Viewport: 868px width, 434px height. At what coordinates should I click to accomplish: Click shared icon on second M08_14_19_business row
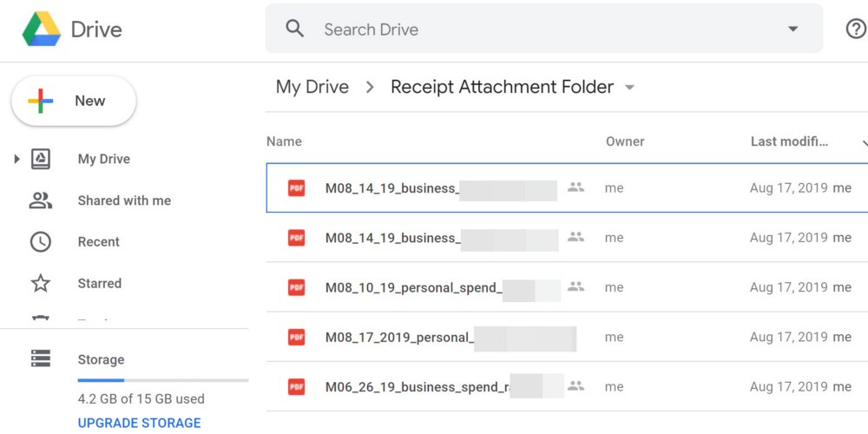point(575,237)
